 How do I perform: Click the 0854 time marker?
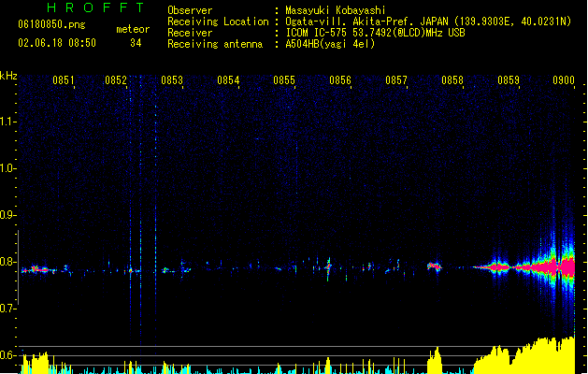pyautogui.click(x=228, y=79)
